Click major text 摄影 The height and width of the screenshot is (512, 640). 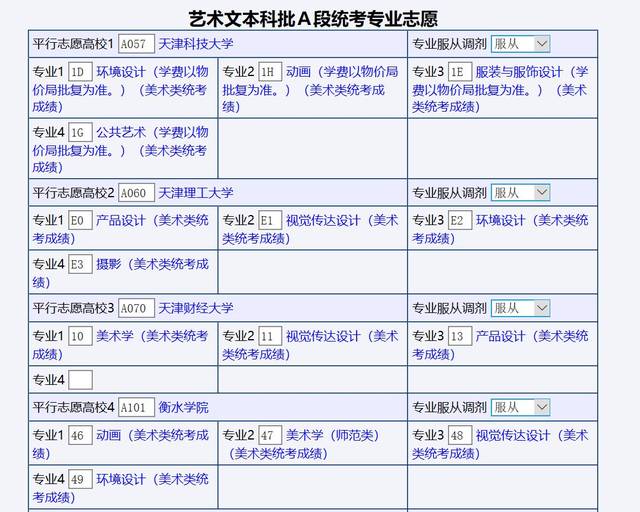point(109,265)
